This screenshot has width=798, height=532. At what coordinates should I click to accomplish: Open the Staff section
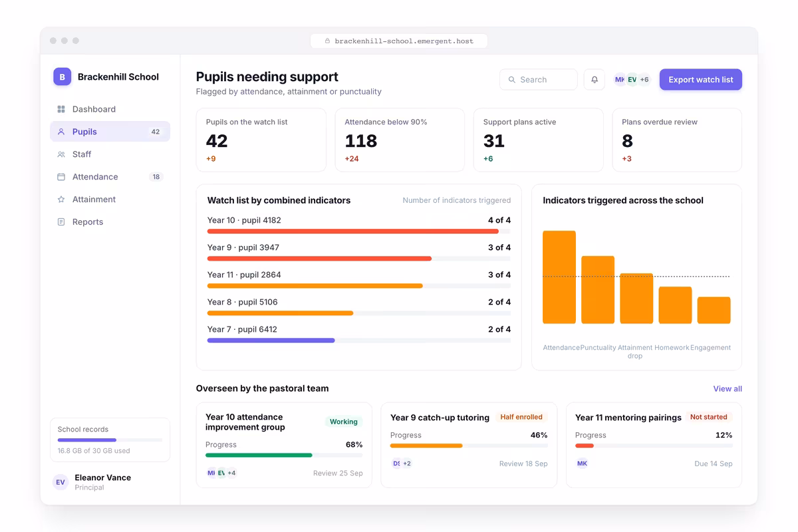point(110,154)
